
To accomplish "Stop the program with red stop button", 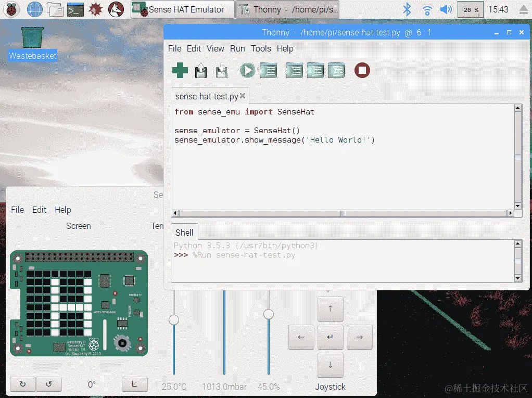I will [362, 71].
